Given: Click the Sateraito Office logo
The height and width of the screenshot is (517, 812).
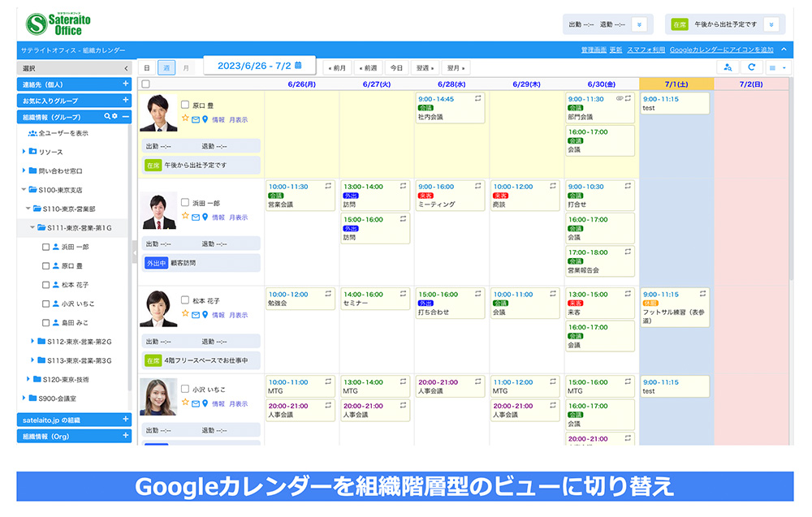Looking at the screenshot, I should tap(58, 24).
